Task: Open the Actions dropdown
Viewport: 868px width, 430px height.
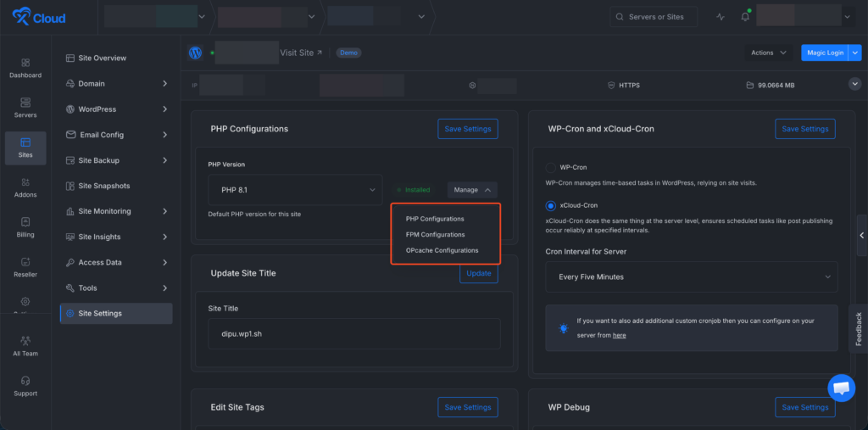Action: tap(769, 53)
